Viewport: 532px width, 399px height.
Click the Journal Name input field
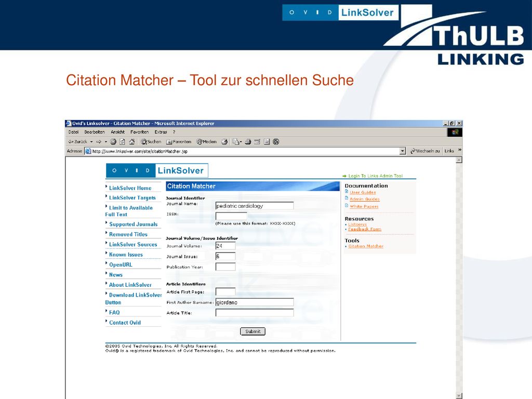tap(255, 206)
